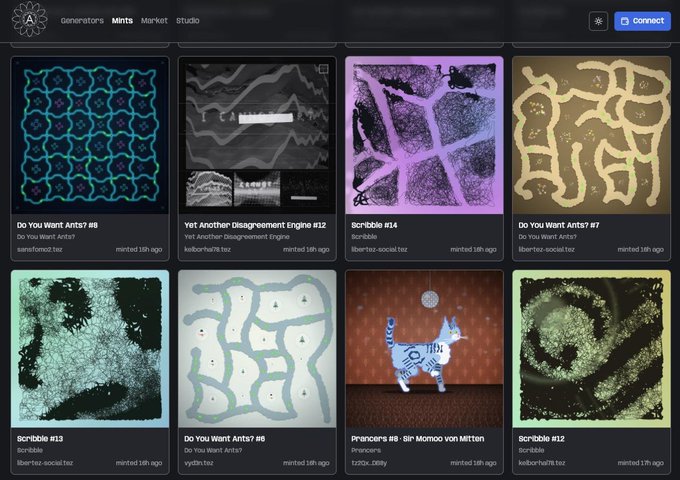Open collection name under Do You Want Ants? #6
Viewport: 680px width, 480px height.
click(x=213, y=450)
